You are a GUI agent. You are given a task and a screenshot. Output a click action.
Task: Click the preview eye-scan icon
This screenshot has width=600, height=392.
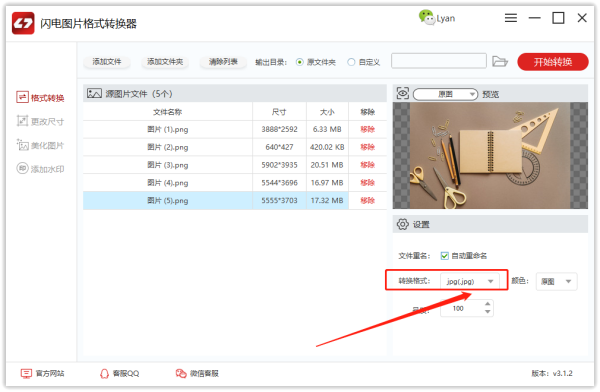(403, 93)
